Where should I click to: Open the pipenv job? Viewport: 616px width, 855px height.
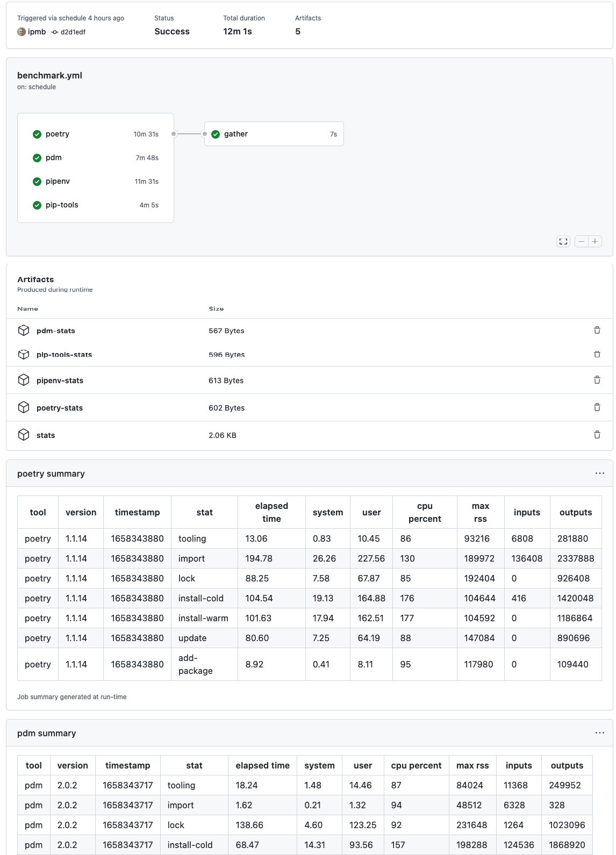click(x=96, y=182)
